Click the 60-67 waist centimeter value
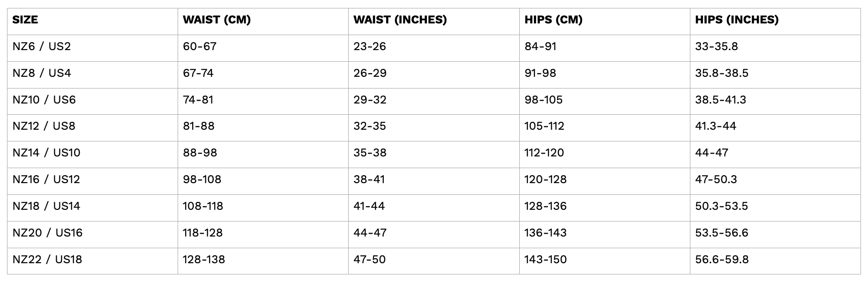Image resolution: width=868 pixels, height=281 pixels. point(200,46)
